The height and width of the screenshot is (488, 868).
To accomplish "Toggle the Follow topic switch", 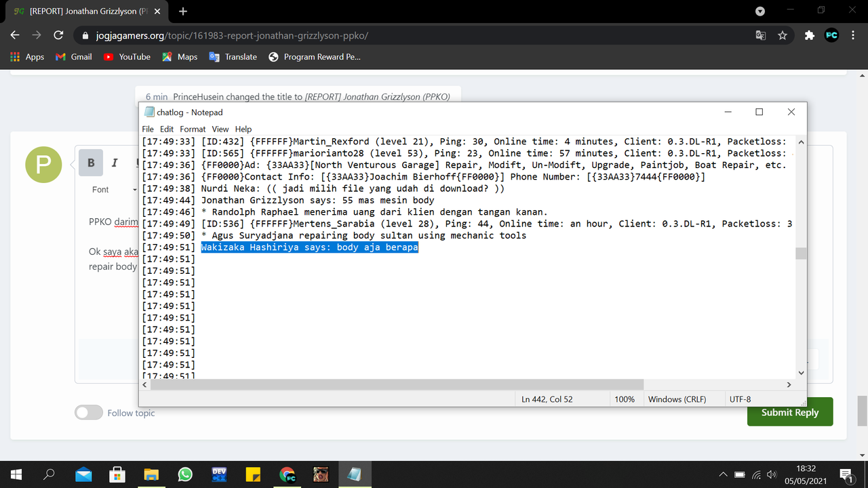I will click(89, 412).
